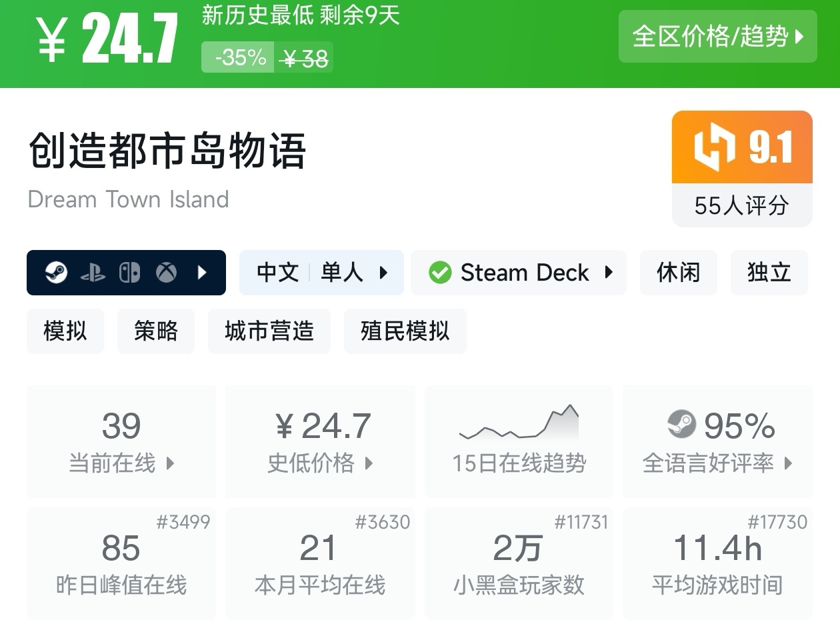Tap the #11731 rank label
Image resolution: width=840 pixels, height=624 pixels.
(581, 522)
